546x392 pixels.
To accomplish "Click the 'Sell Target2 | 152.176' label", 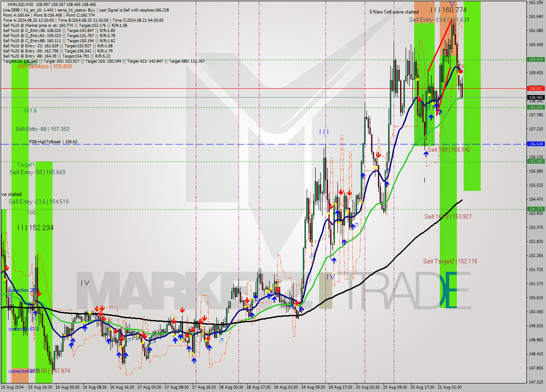I will 450,261.
